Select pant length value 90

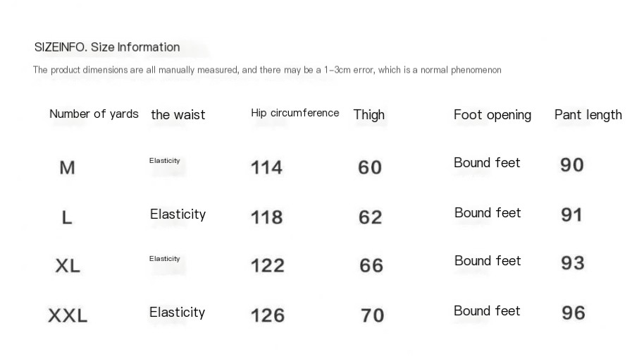coord(572,165)
